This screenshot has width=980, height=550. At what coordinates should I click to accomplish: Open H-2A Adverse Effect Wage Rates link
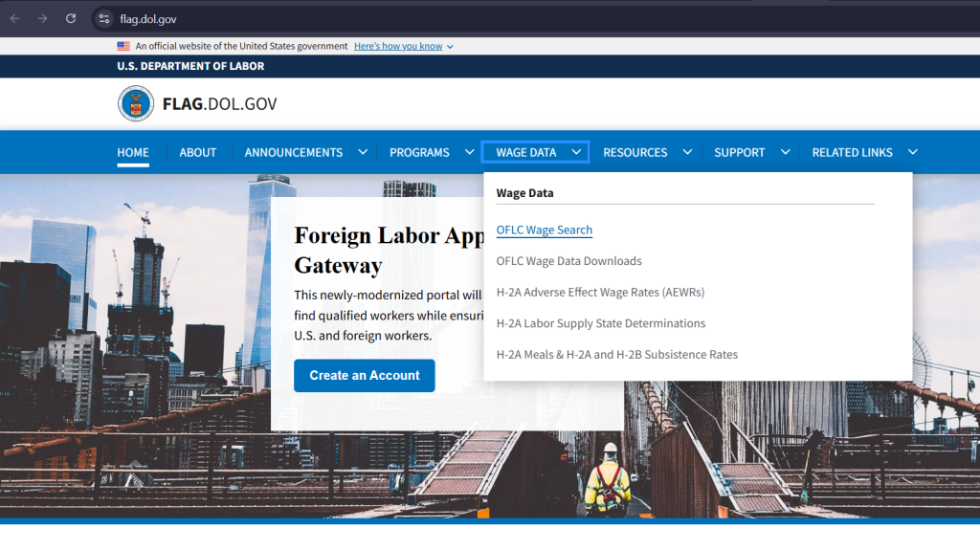click(x=600, y=292)
